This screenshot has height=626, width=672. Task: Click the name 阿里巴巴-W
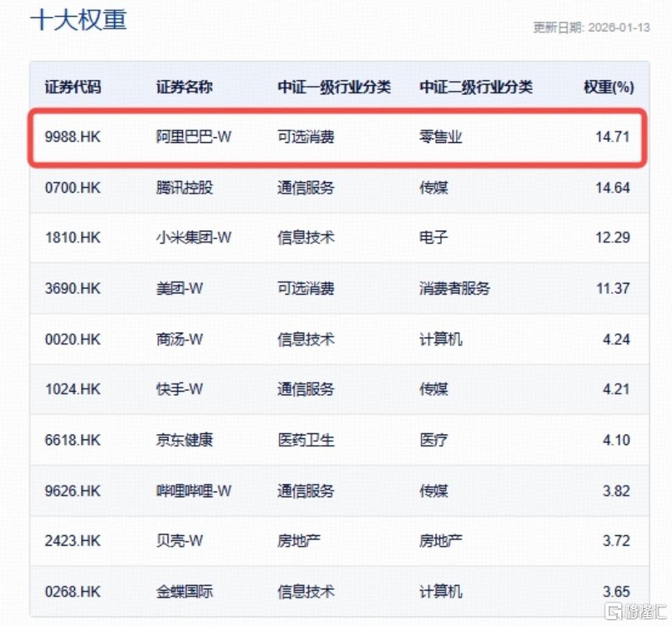194,137
